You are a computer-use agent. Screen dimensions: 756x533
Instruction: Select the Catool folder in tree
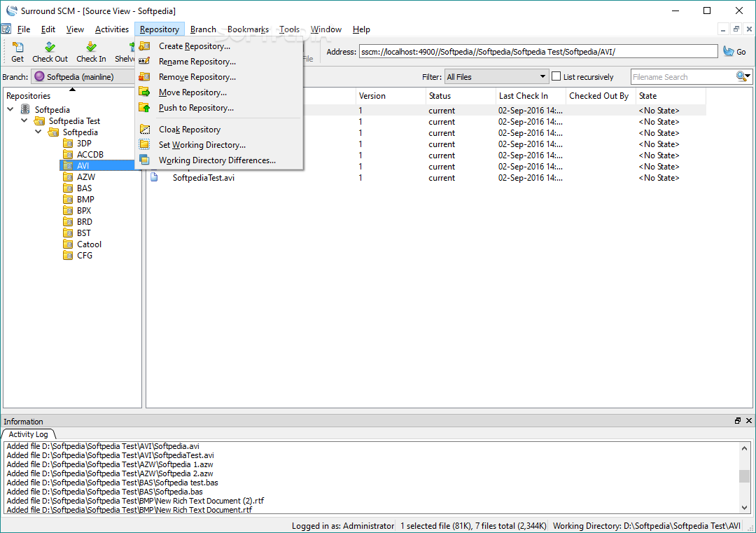(x=89, y=244)
